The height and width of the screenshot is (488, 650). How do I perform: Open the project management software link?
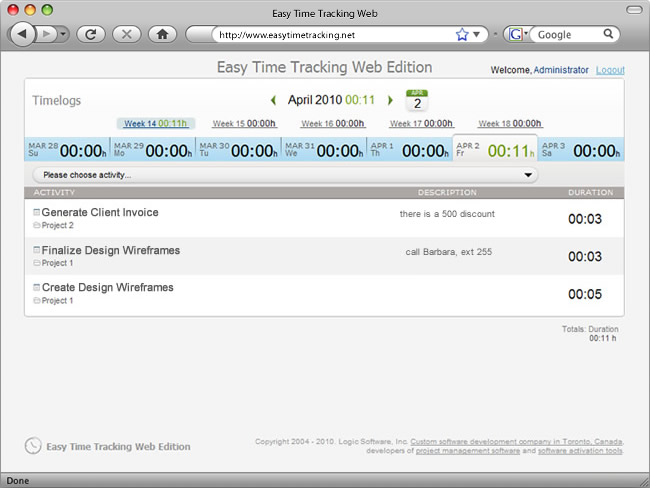coord(468,451)
